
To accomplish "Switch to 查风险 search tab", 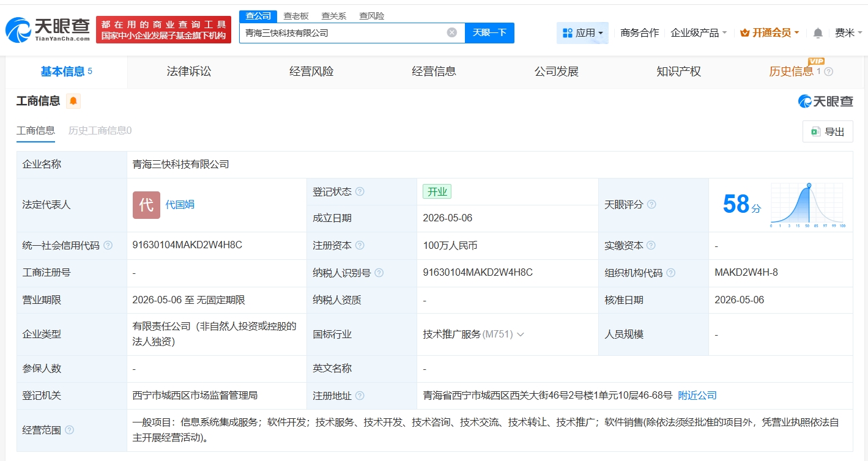I will (x=372, y=16).
